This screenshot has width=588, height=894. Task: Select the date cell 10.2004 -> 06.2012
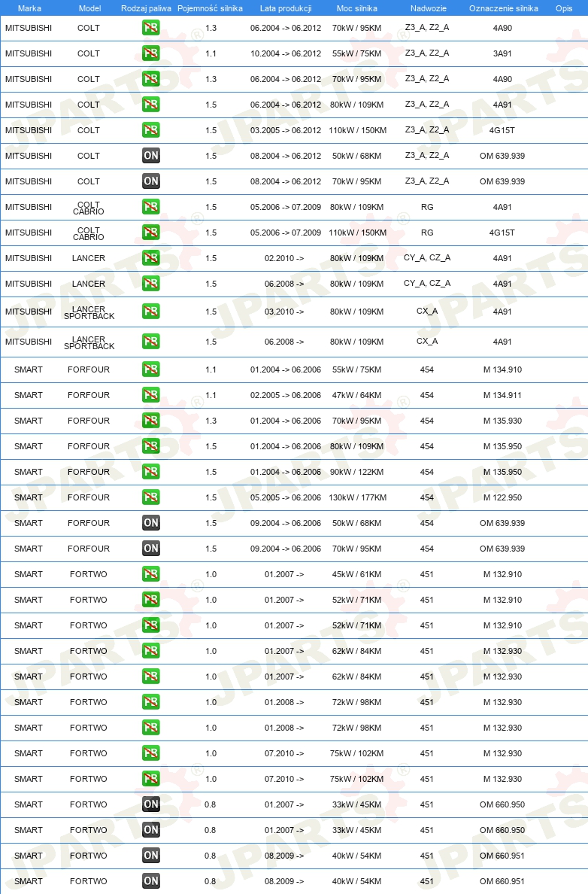tap(286, 53)
